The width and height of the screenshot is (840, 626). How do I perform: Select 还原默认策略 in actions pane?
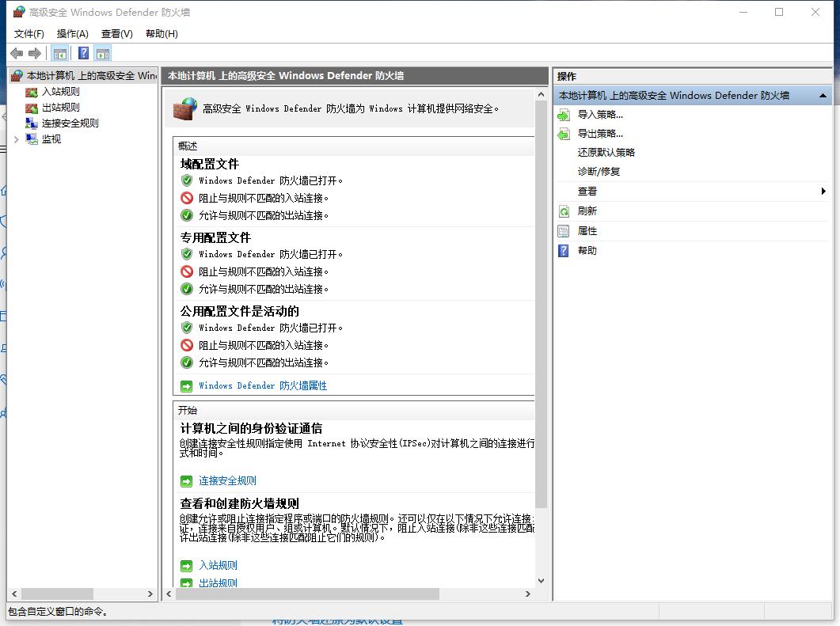(x=606, y=153)
